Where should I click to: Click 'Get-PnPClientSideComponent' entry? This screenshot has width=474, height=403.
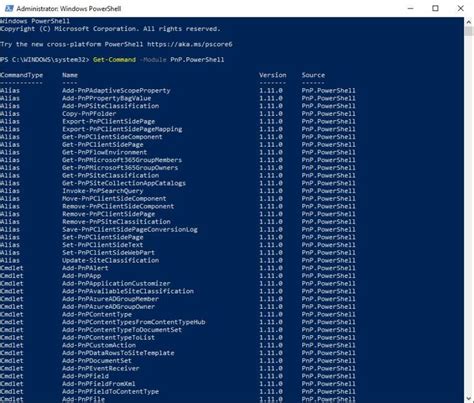112,137
